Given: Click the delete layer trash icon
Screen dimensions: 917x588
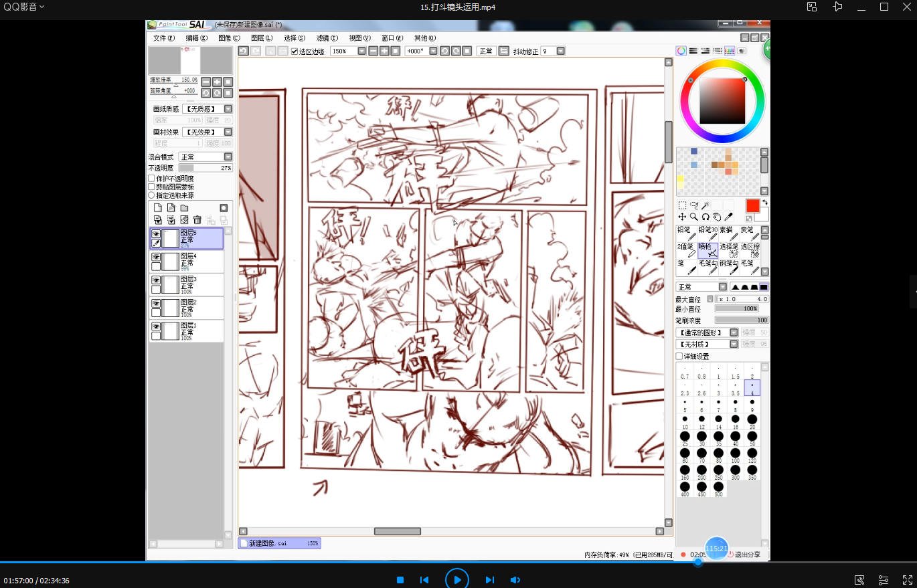Looking at the screenshot, I should point(197,219).
